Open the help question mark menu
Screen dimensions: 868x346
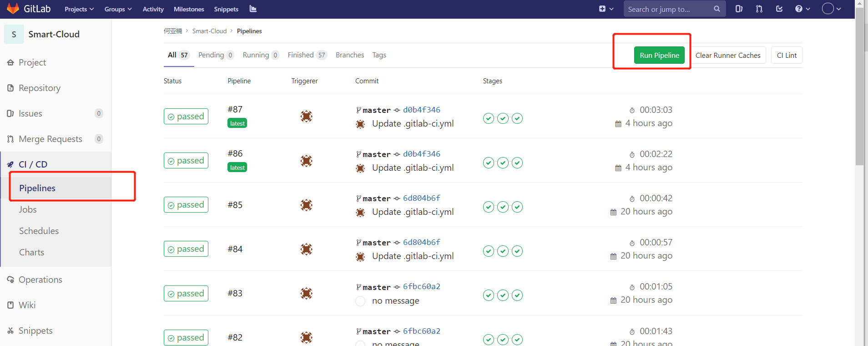click(802, 9)
